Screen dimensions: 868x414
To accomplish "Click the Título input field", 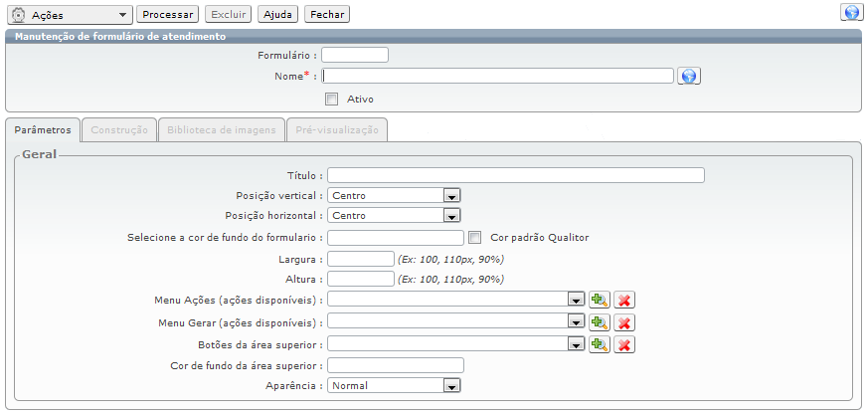I will (515, 176).
